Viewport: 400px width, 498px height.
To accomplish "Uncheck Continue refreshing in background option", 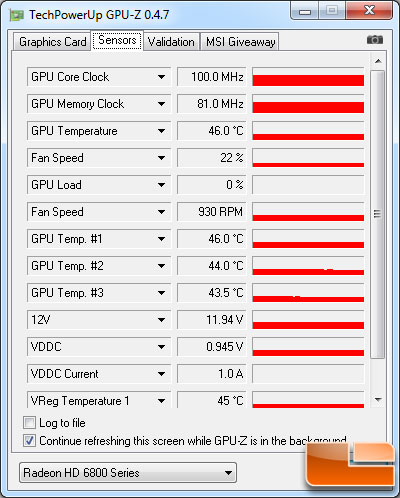I will coord(29,441).
